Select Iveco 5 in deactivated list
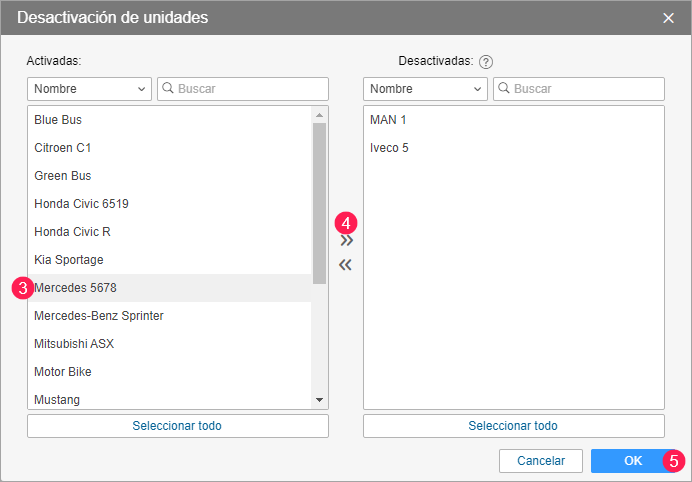Viewport: 692px width, 482px height. (x=389, y=148)
